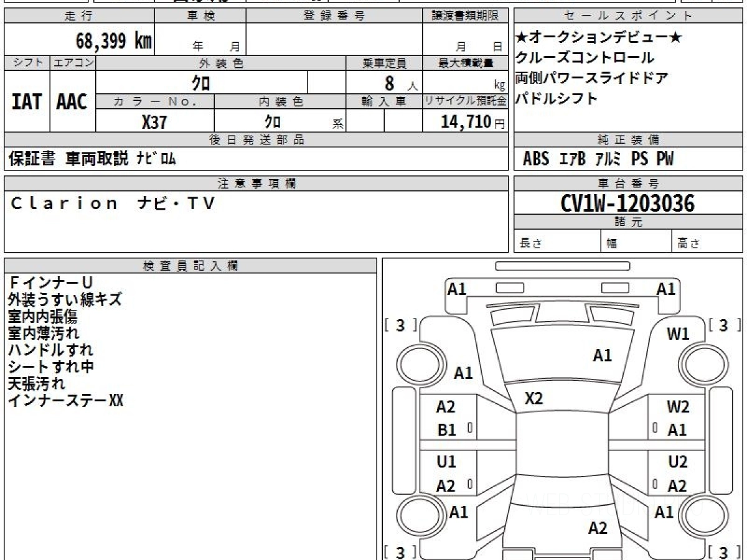Viewport: 747px width, 560px height.
Task: Click the 後日発送部品 header
Action: point(256,140)
